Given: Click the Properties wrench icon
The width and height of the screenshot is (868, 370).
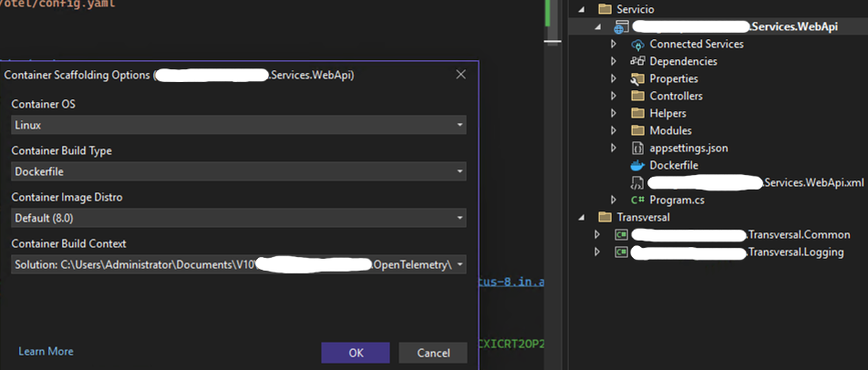Looking at the screenshot, I should pos(637,78).
